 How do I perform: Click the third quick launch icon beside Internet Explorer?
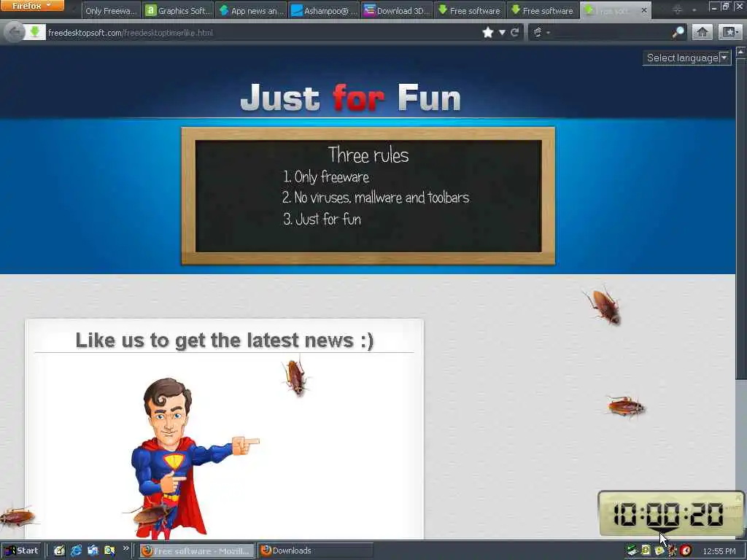tap(93, 551)
